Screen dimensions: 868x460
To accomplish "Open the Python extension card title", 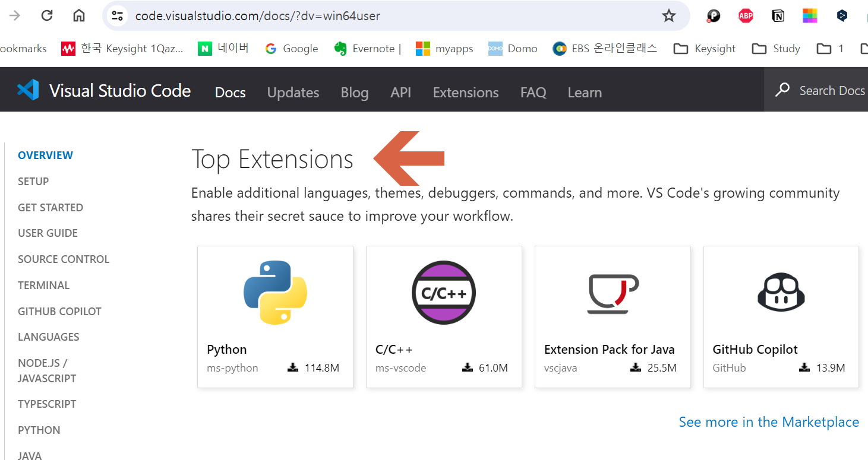I will point(227,350).
